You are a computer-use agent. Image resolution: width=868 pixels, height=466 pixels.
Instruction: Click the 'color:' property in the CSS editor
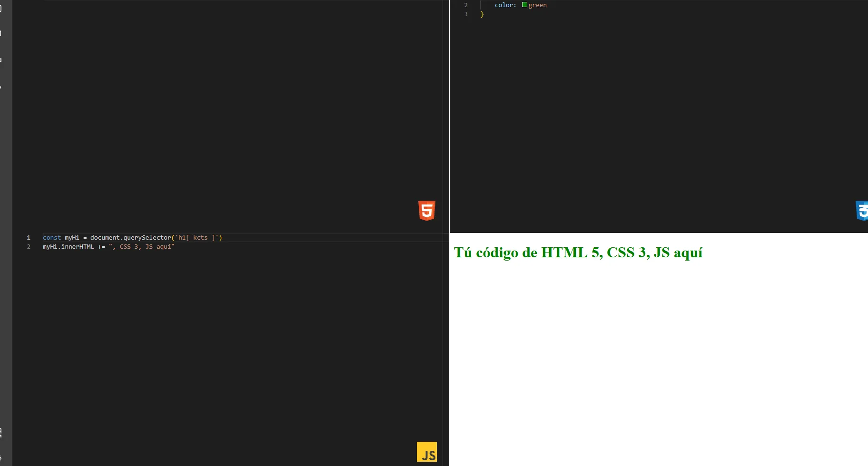tap(505, 5)
